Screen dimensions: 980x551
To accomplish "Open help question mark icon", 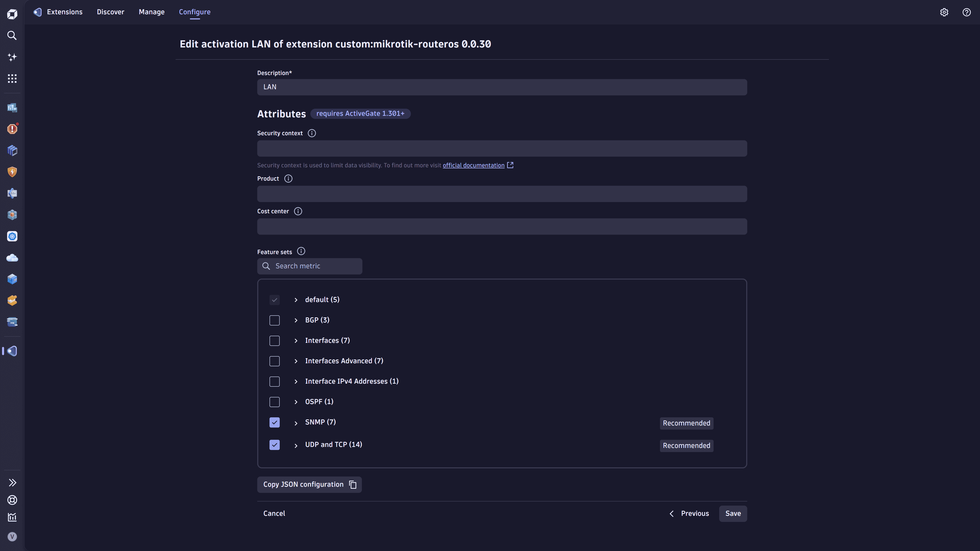I will [966, 12].
